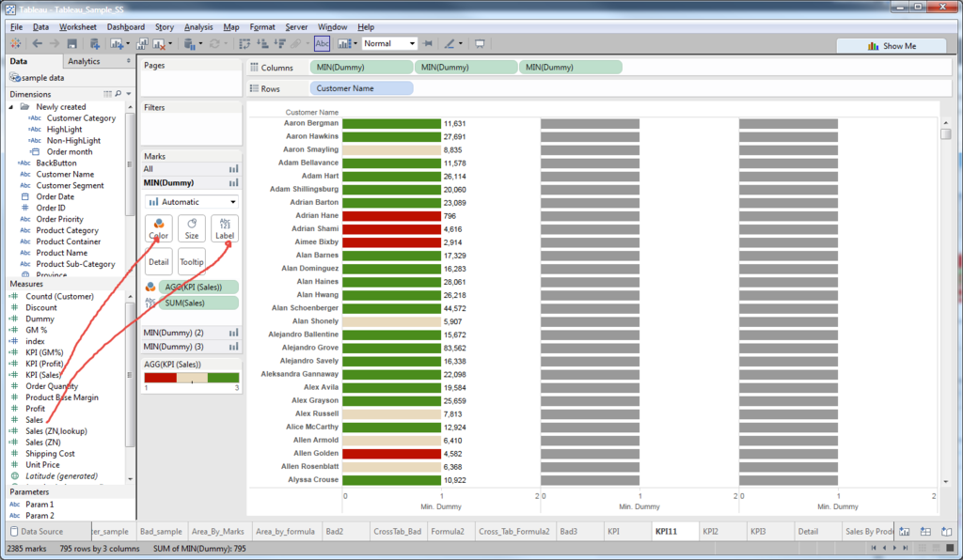
Task: Click the view-as-grid icon in Dimensions header
Action: click(107, 94)
